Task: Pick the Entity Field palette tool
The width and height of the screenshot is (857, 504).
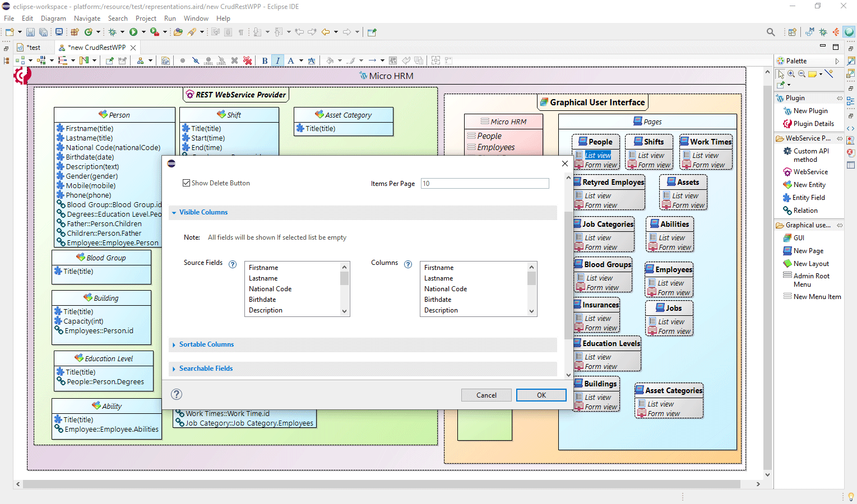Action: 804,198
